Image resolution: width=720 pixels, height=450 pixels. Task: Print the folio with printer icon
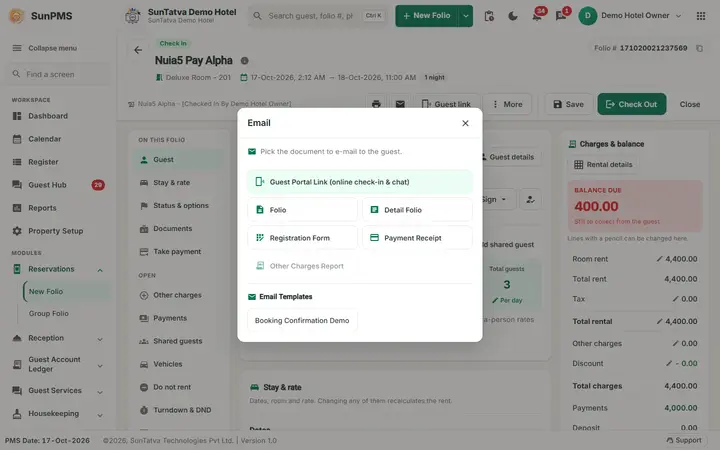(x=376, y=104)
